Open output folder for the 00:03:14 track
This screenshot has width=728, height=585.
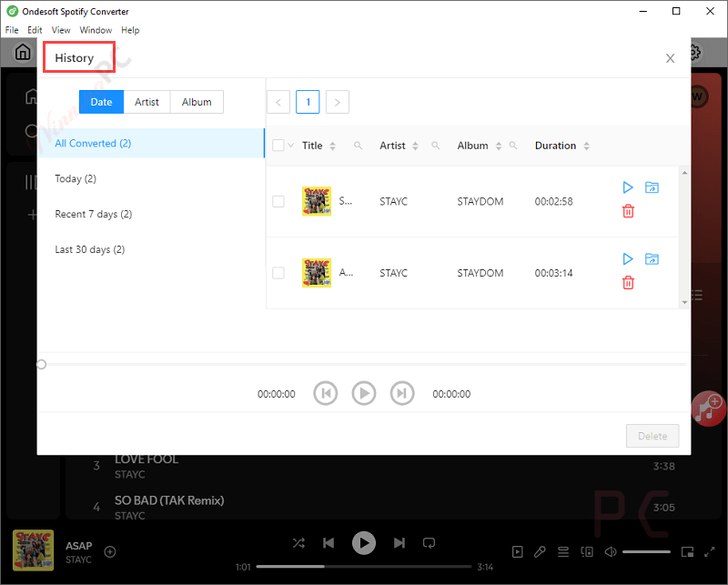[652, 259]
